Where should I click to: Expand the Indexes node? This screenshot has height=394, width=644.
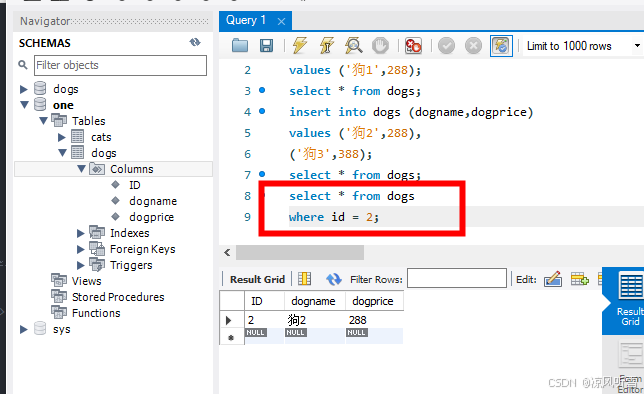point(81,233)
